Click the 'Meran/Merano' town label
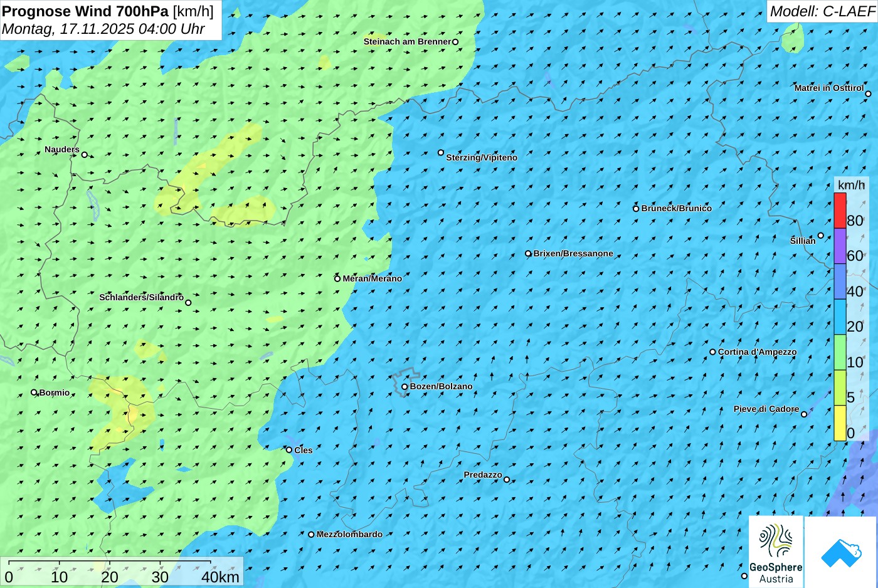 point(373,279)
